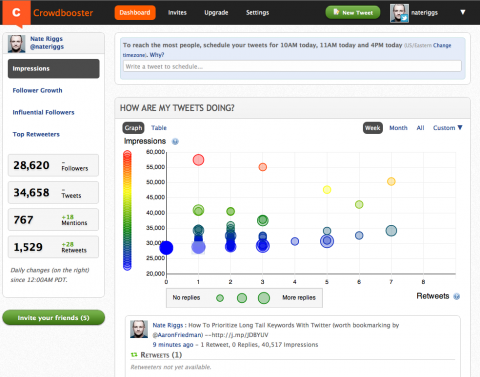Open Follower Growth in the sidebar
The image size is (480, 377).
coord(37,90)
